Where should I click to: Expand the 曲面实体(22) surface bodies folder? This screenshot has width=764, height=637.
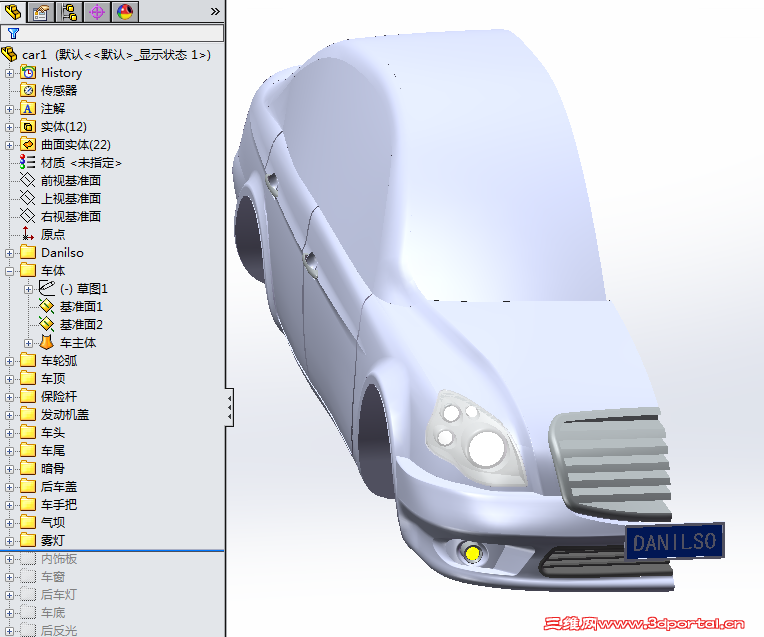click(9, 145)
